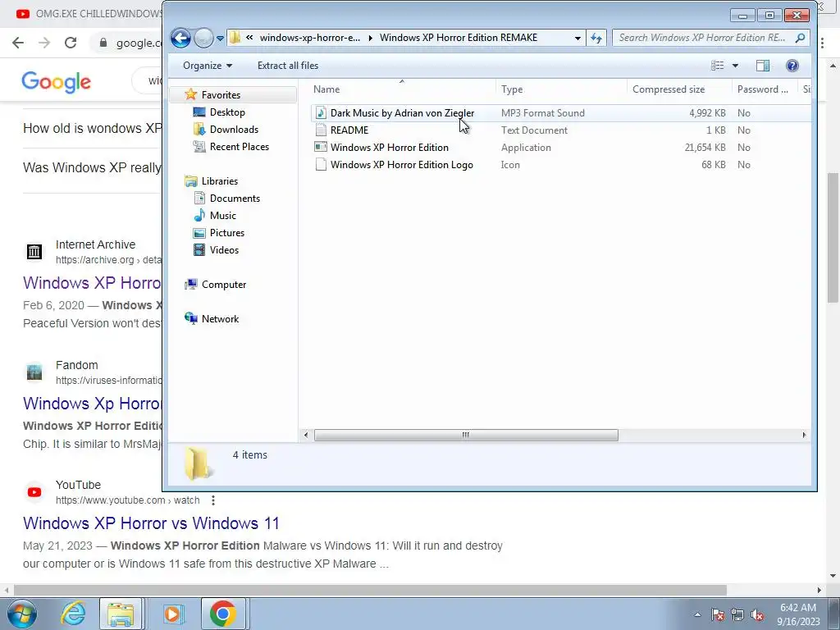Click the Favorites star in navigation pane
The height and width of the screenshot is (630, 840).
[190, 95]
